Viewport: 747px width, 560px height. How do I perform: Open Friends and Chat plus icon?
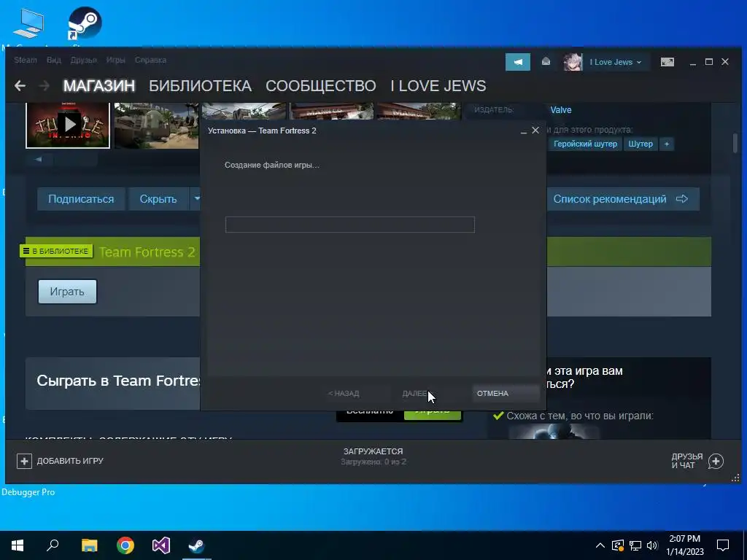point(716,461)
